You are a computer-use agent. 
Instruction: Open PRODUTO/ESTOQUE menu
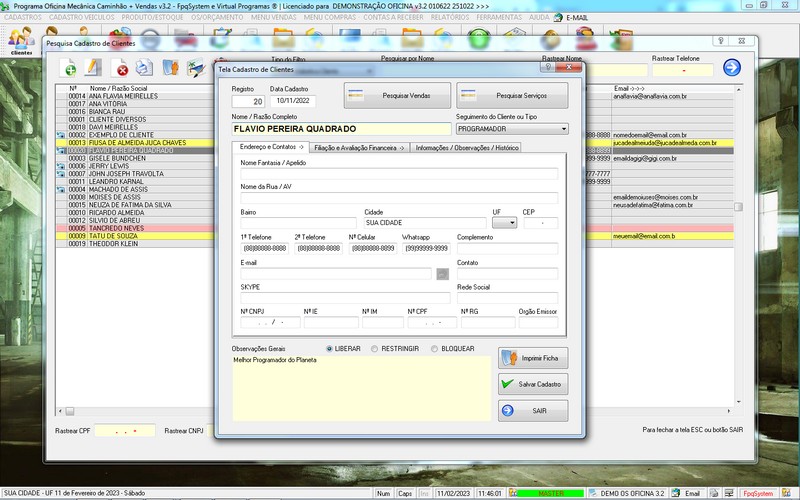[152, 17]
